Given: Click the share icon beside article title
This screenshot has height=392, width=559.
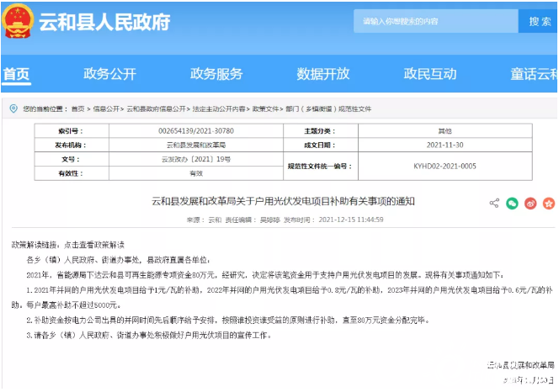Looking at the screenshot, I should point(494,203).
